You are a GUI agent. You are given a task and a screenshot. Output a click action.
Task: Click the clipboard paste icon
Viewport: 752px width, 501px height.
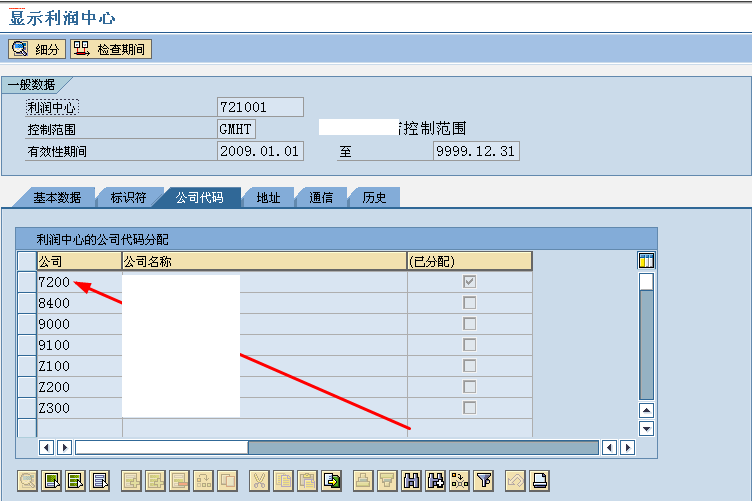click(307, 480)
